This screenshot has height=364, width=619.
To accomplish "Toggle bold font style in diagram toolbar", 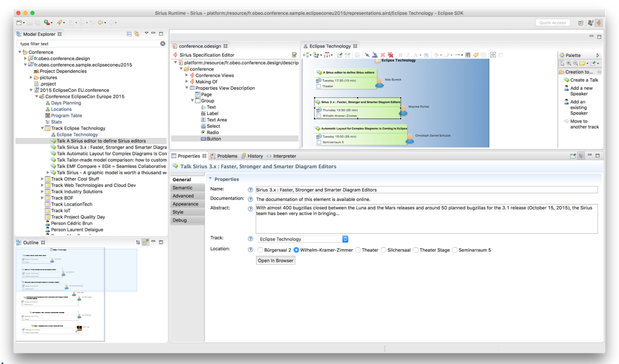I will 401,55.
